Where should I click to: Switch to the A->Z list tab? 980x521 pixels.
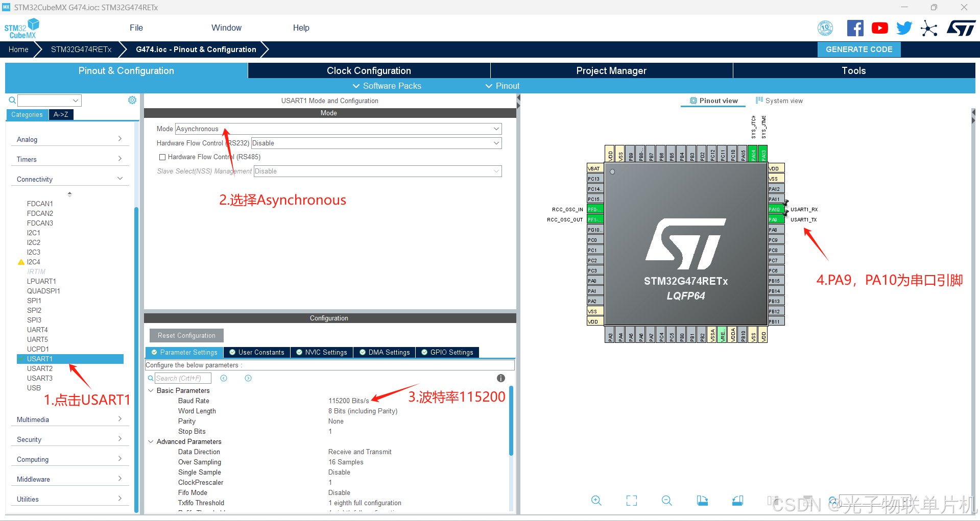pos(61,114)
